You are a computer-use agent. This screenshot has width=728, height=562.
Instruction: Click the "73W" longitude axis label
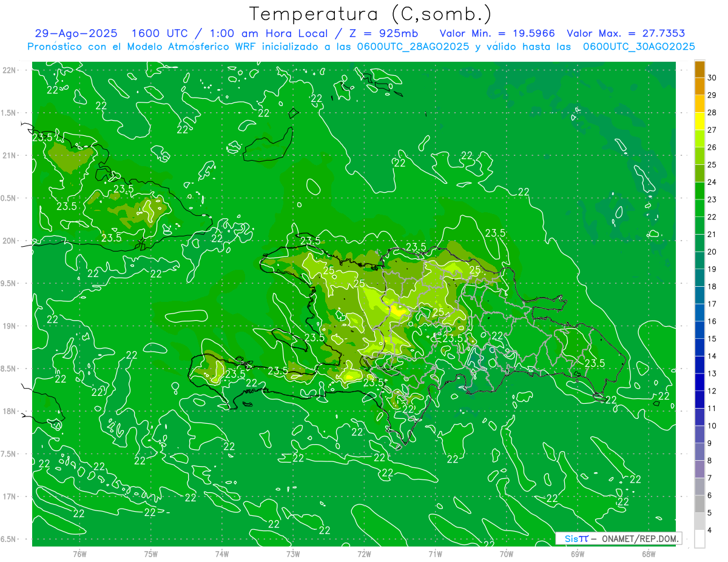tap(293, 554)
